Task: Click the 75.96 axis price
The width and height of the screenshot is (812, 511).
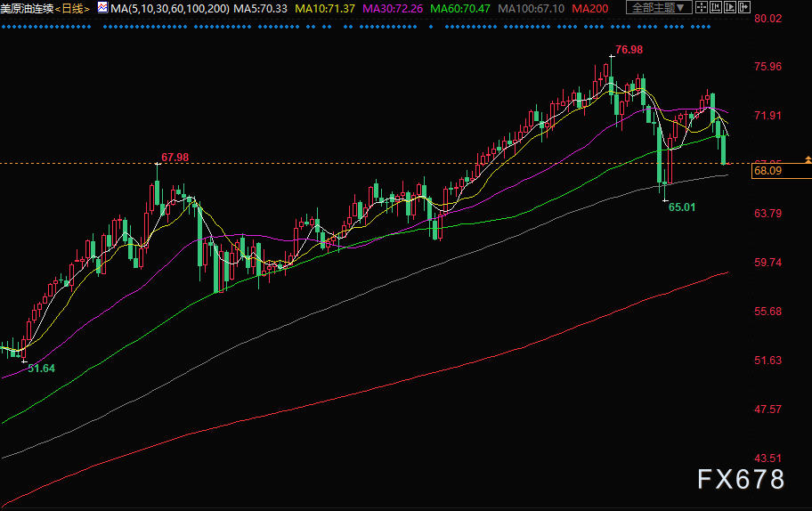Action: 768,66
